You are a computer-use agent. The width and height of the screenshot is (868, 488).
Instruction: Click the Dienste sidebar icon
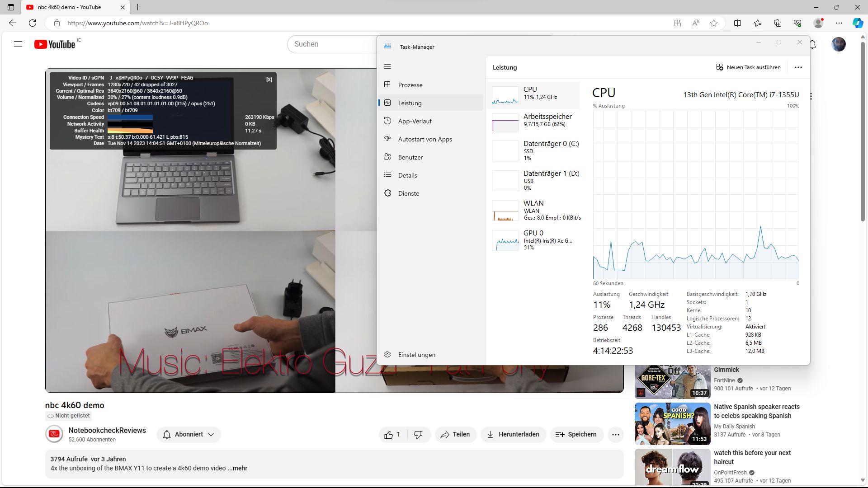387,193
